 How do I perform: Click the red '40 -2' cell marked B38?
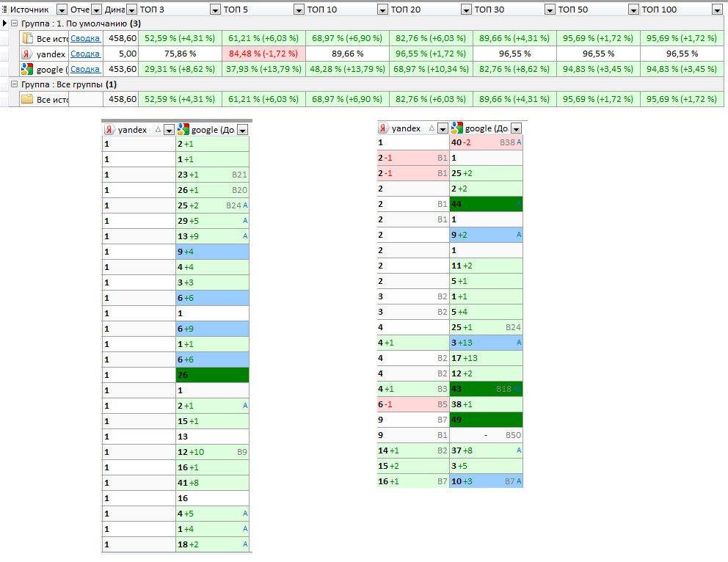click(x=486, y=142)
